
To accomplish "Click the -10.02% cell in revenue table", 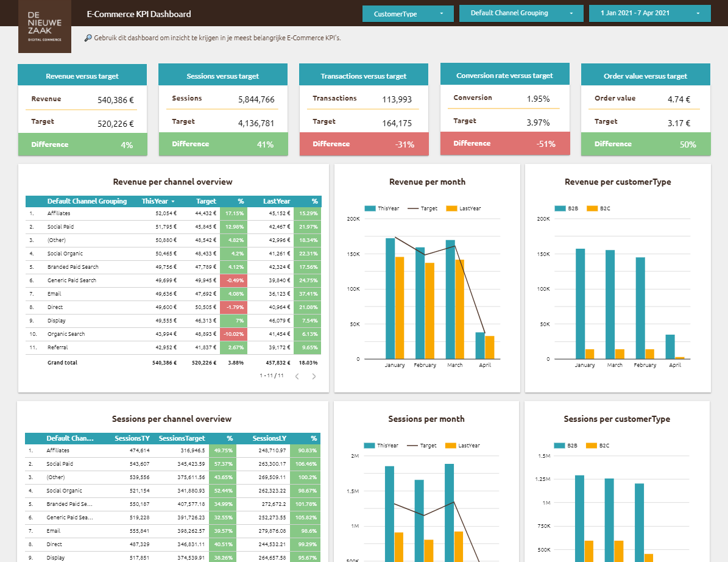I will (x=233, y=334).
